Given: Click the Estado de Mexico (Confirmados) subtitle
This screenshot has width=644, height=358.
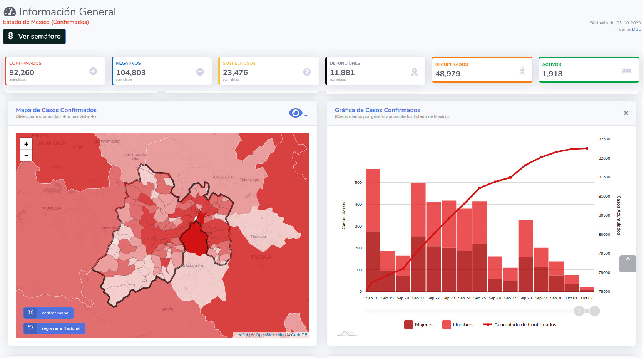Looking at the screenshot, I should click(x=46, y=22).
